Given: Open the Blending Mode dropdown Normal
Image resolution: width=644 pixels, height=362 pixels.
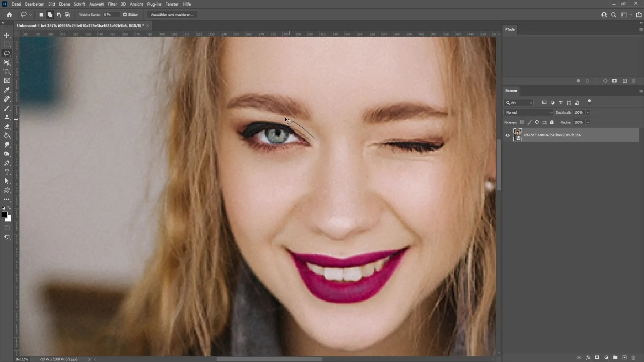Looking at the screenshot, I should pyautogui.click(x=528, y=112).
